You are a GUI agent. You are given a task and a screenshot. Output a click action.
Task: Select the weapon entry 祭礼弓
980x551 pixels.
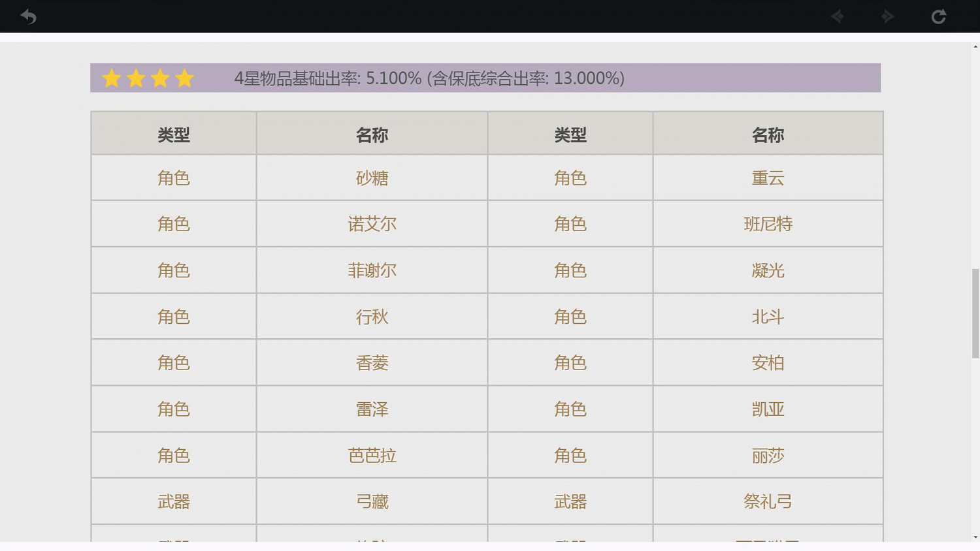pyautogui.click(x=768, y=501)
